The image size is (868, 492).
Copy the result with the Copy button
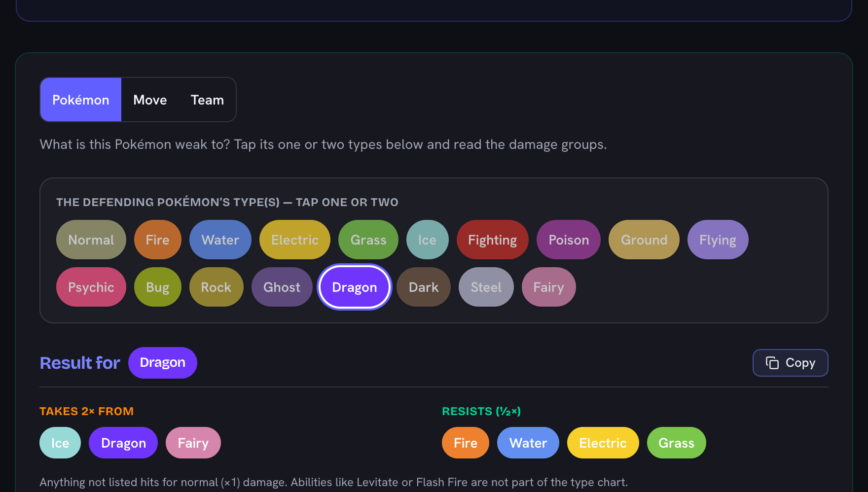point(791,363)
